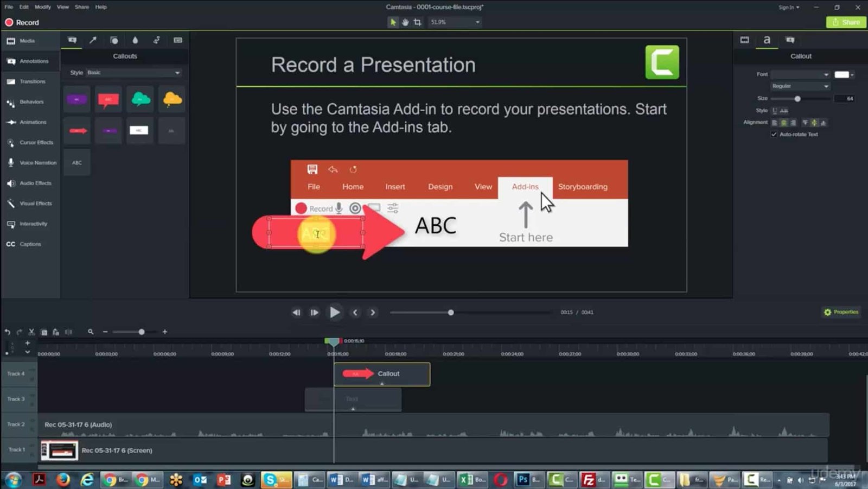The image size is (868, 489).
Task: Open the font color swatch
Action: [x=844, y=74]
